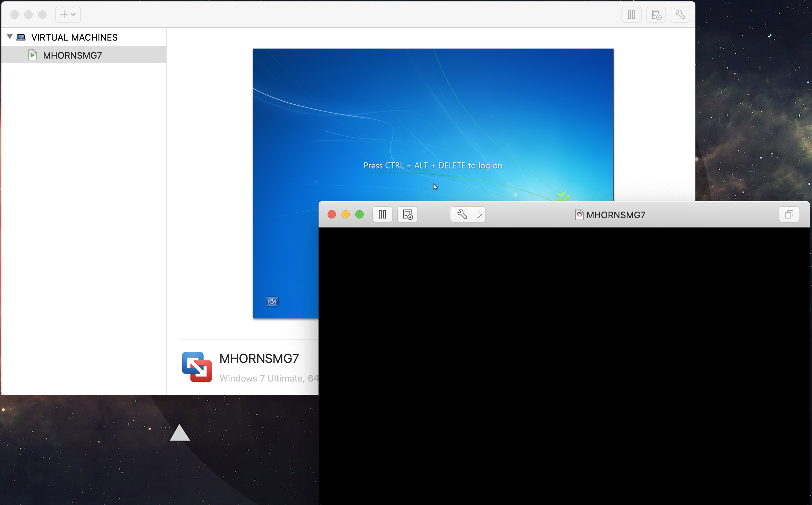This screenshot has height=505, width=812.
Task: Click the VMware Fusion logo next to MHORNSMG7
Action: pos(197,367)
